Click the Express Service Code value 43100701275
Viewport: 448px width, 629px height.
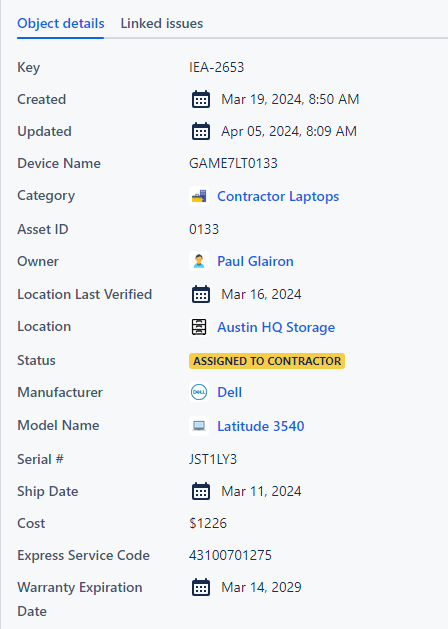[x=230, y=555]
